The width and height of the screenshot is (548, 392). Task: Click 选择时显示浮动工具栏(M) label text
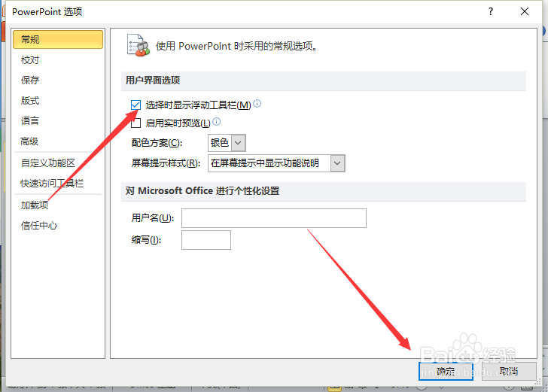click(198, 105)
